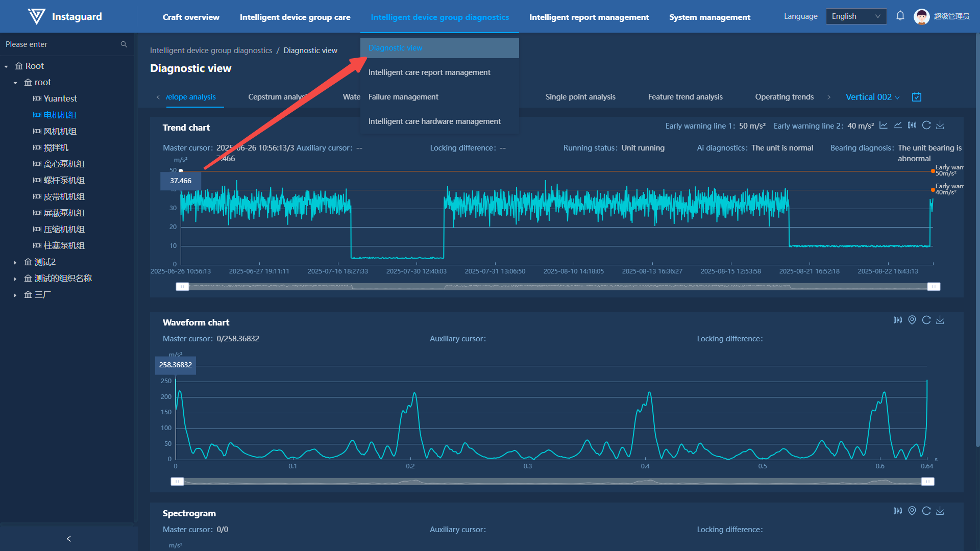Collapse the Root tree node
Viewport: 980px width, 551px height.
coord(6,66)
